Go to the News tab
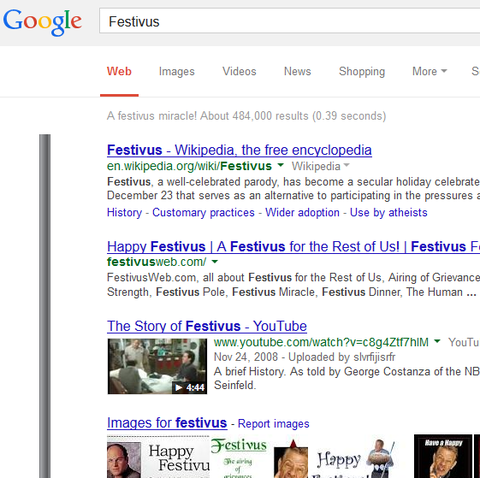This screenshot has width=480, height=478. pos(297,71)
